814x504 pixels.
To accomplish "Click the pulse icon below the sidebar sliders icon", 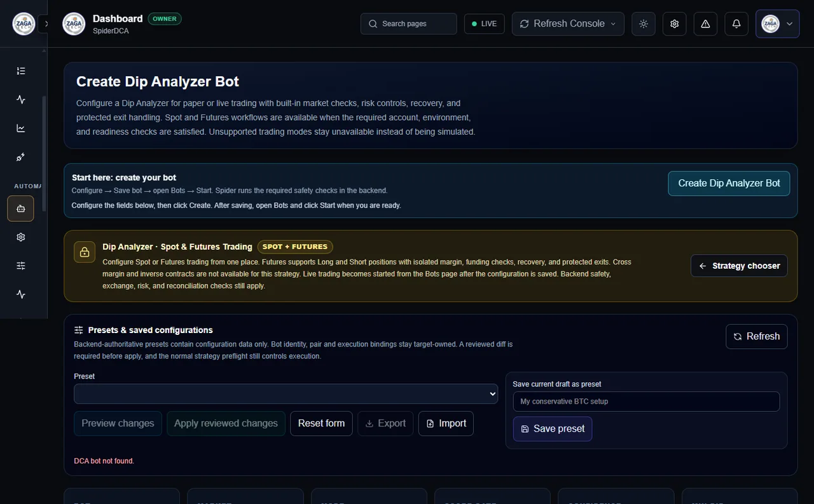I will tap(21, 294).
